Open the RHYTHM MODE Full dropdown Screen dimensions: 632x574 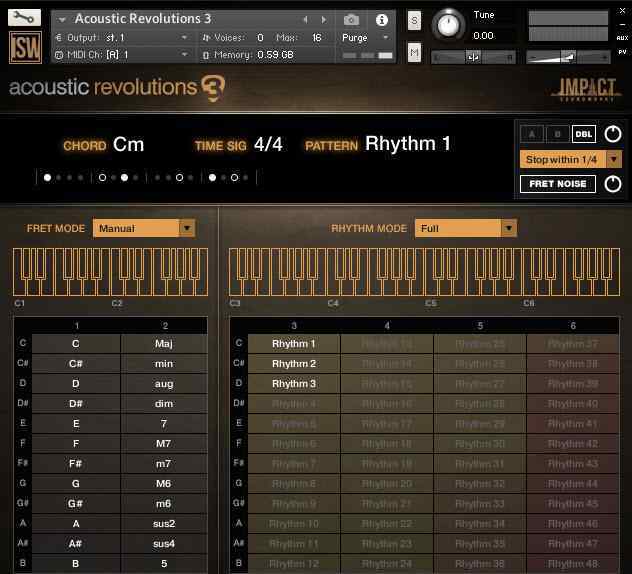(x=466, y=228)
